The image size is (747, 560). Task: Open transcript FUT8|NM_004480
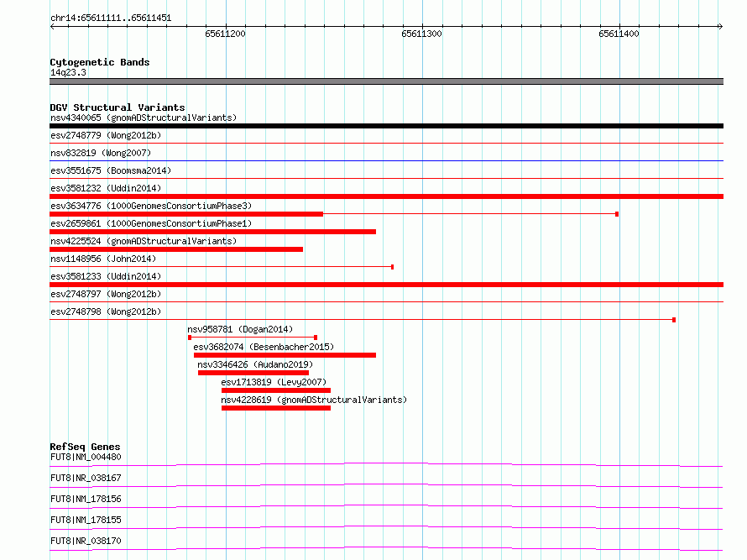pos(86,457)
